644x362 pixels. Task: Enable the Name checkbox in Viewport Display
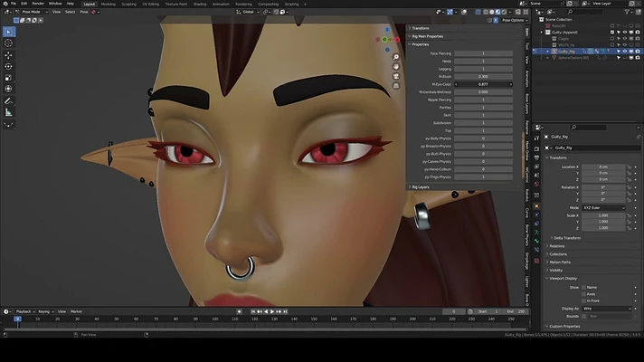(582, 287)
